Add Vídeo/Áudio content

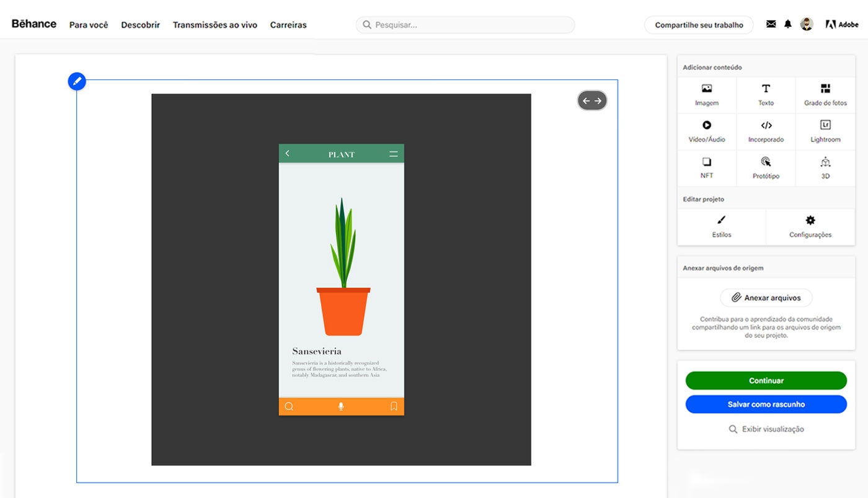[x=706, y=131]
